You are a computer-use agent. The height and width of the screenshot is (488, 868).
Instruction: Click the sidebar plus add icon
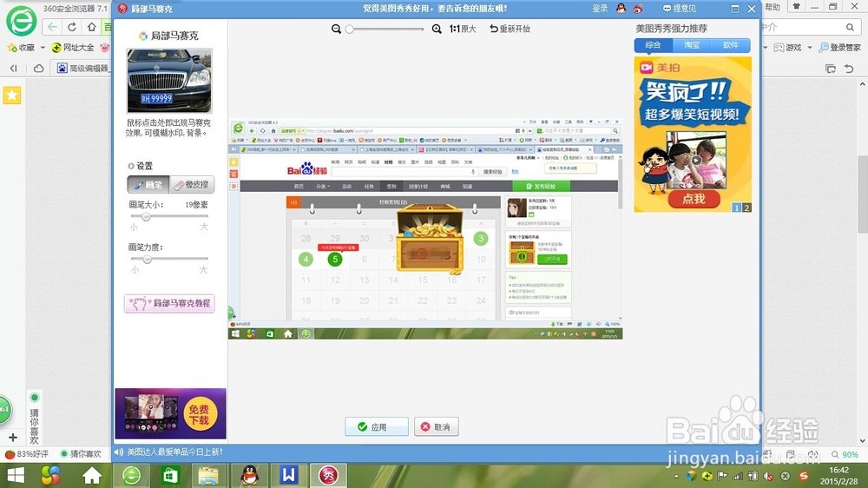click(13, 438)
